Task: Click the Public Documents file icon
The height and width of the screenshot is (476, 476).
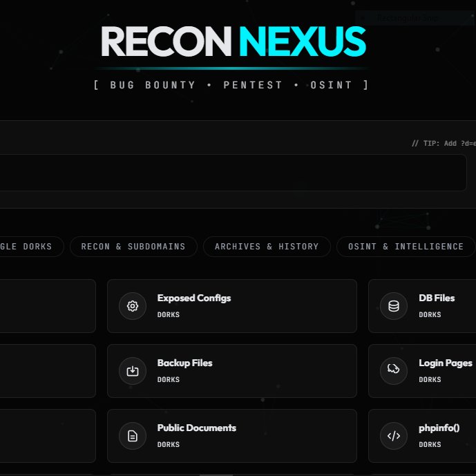Action: click(x=133, y=436)
